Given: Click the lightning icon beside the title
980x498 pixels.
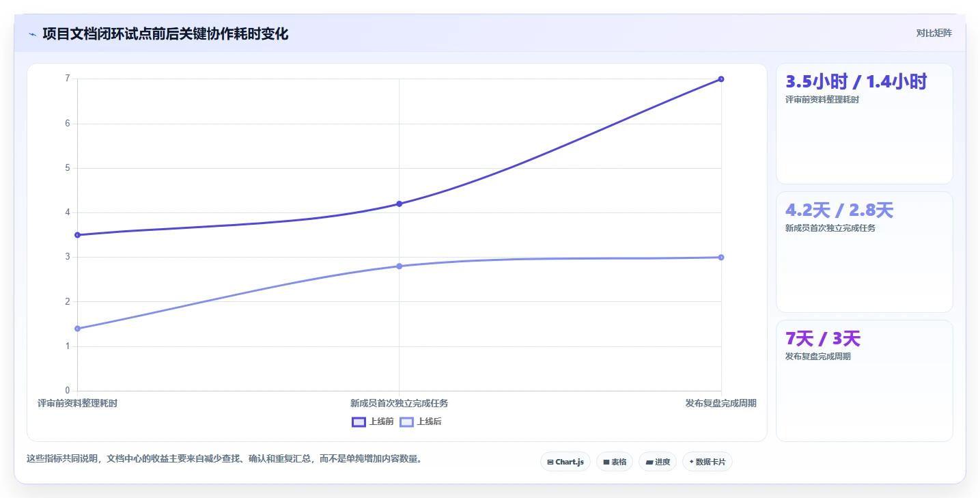Looking at the screenshot, I should tap(32, 34).
